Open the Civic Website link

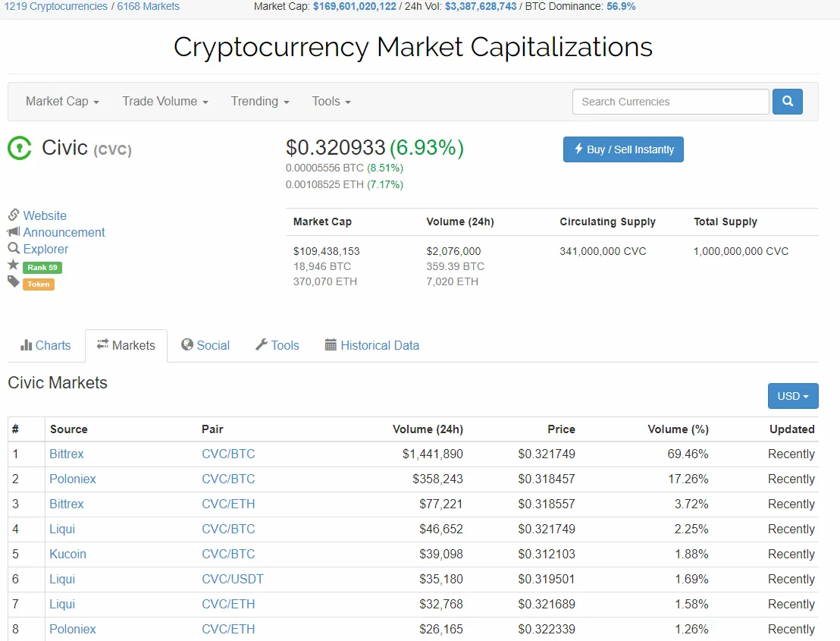pyautogui.click(x=45, y=215)
